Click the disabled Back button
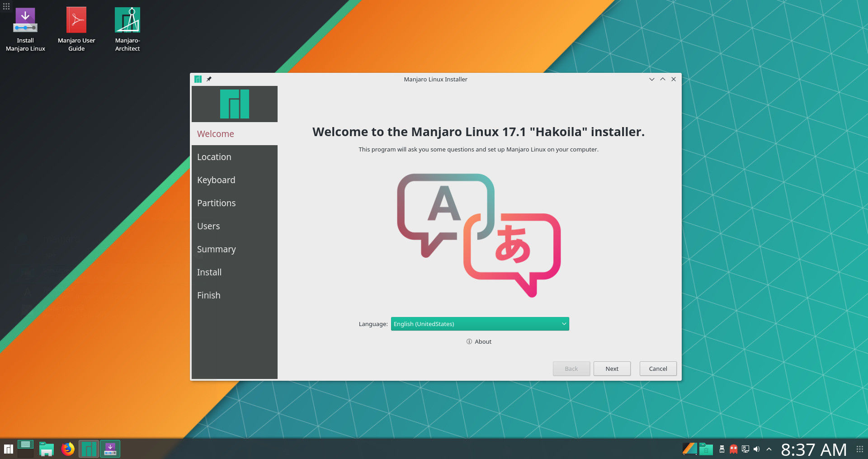 click(x=571, y=369)
